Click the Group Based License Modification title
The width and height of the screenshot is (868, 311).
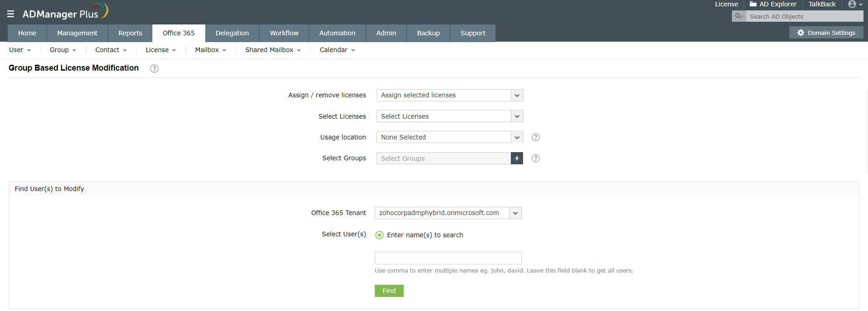pos(74,68)
